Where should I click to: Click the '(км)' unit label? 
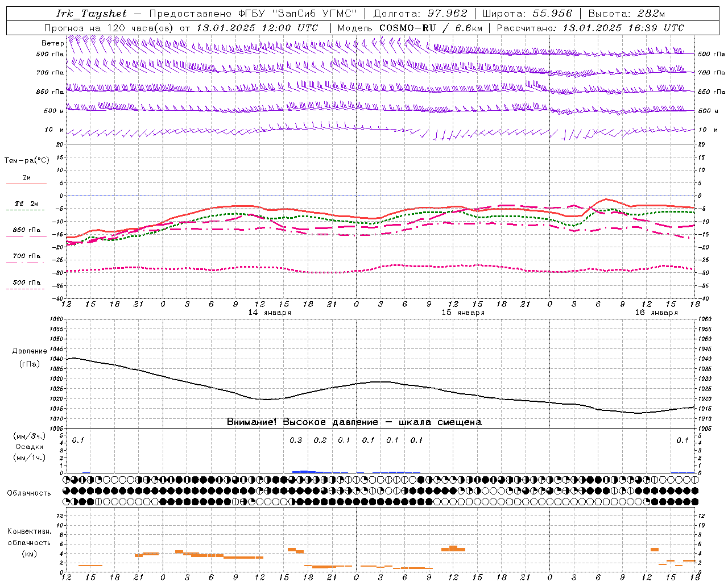(x=29, y=554)
